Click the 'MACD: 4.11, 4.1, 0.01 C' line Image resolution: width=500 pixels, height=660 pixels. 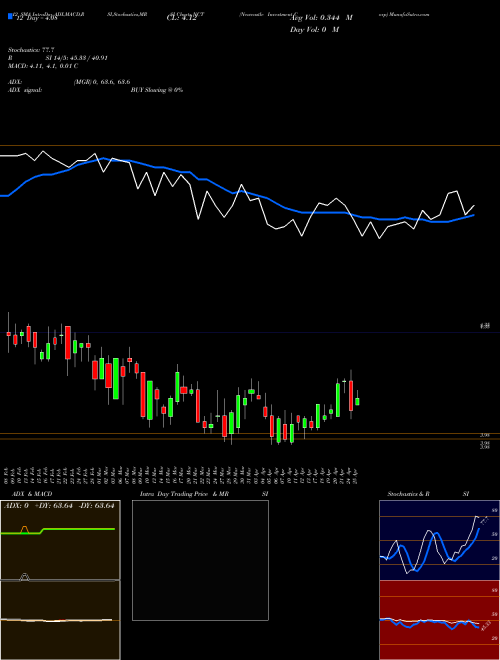pos(43,66)
